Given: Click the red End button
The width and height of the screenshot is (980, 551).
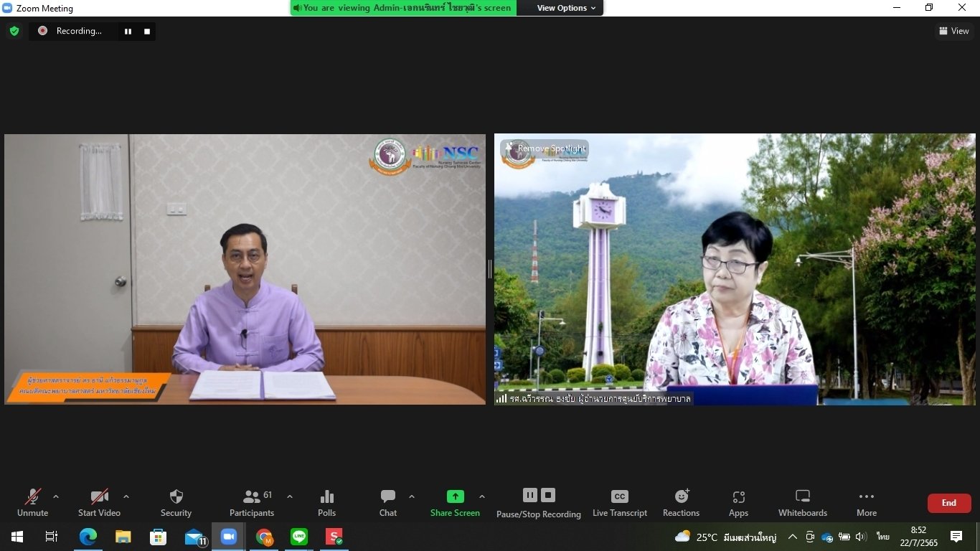Looking at the screenshot, I should click(949, 503).
